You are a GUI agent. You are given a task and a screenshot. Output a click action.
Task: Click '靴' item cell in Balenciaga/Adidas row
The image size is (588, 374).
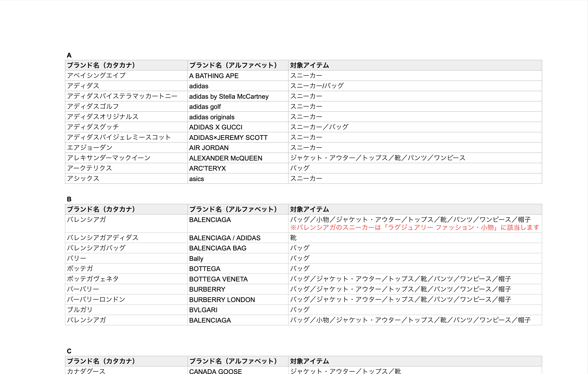coord(415,238)
